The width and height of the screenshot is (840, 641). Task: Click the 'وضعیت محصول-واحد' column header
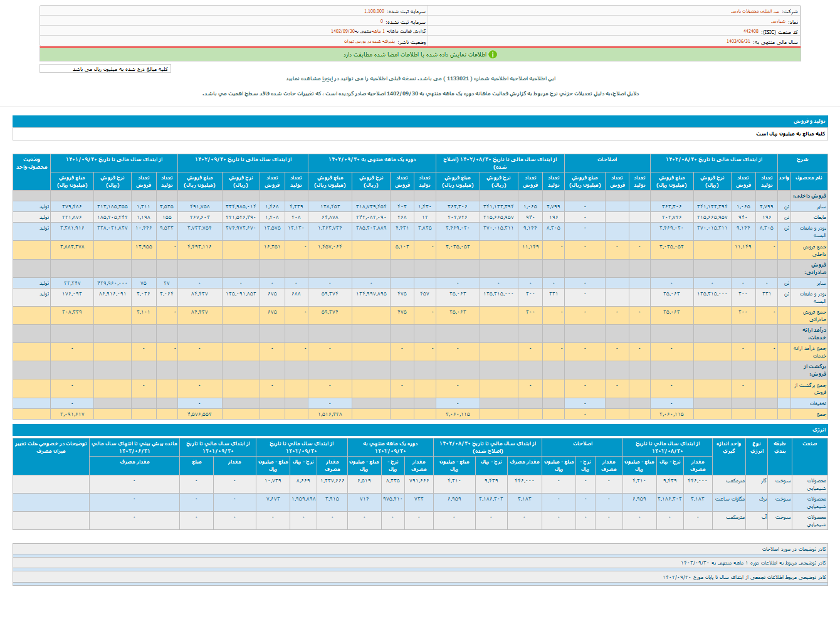click(31, 163)
